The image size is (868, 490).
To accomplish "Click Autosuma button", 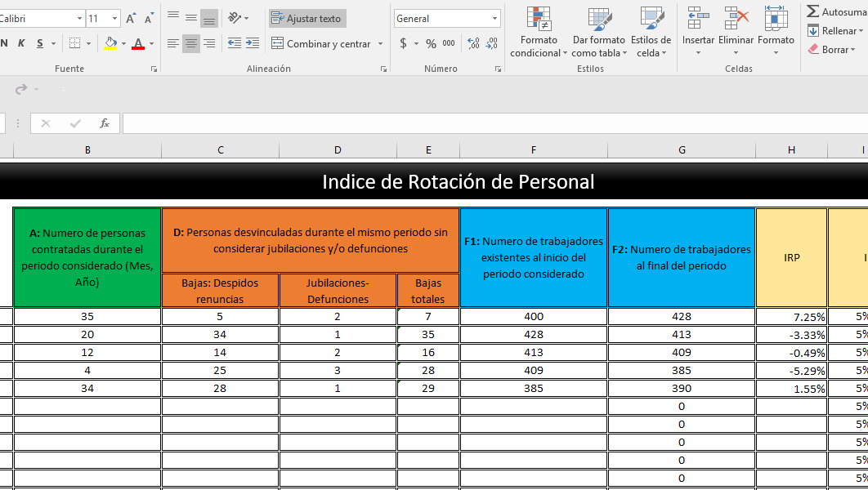I will 837,11.
